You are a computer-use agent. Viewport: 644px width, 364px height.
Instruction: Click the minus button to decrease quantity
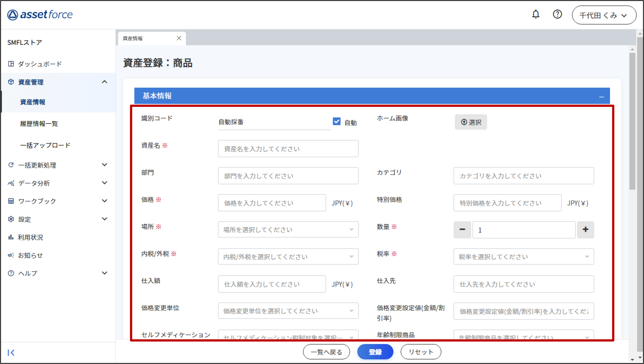coord(462,230)
